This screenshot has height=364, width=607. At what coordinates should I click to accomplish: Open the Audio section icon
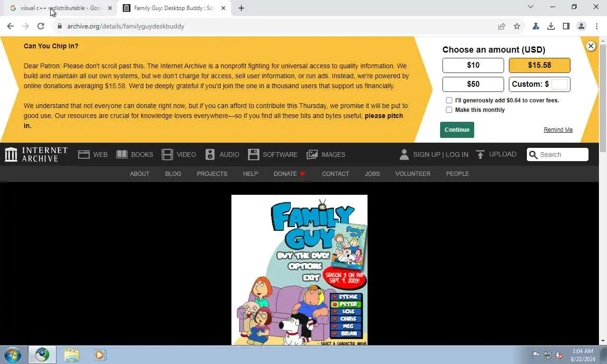click(x=210, y=155)
